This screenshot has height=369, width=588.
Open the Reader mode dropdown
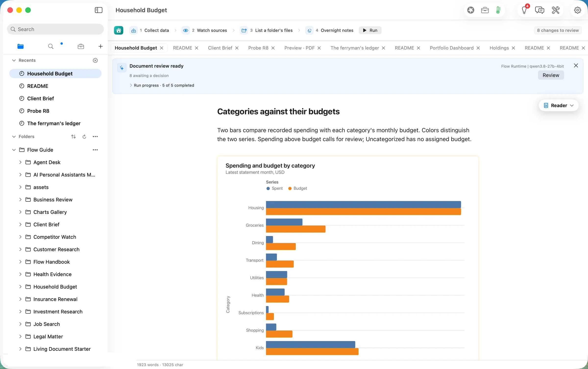[559, 105]
